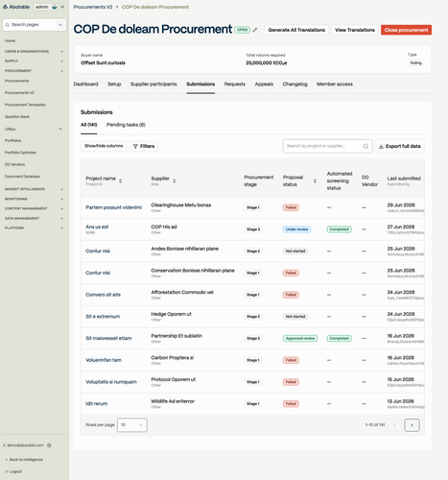Open Ans us est project link
Screen dimensions: 448x480
[x=97, y=227]
